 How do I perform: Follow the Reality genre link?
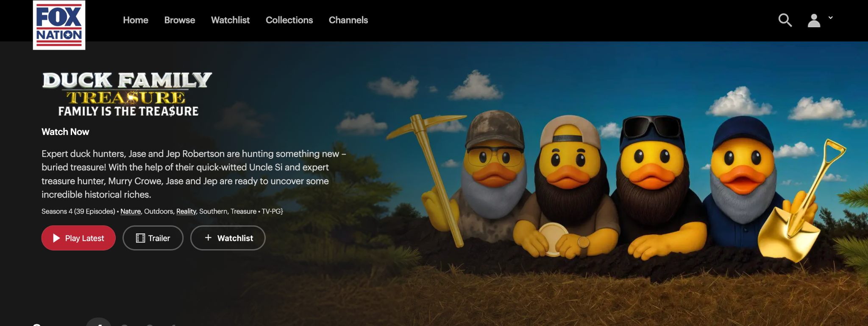click(186, 211)
